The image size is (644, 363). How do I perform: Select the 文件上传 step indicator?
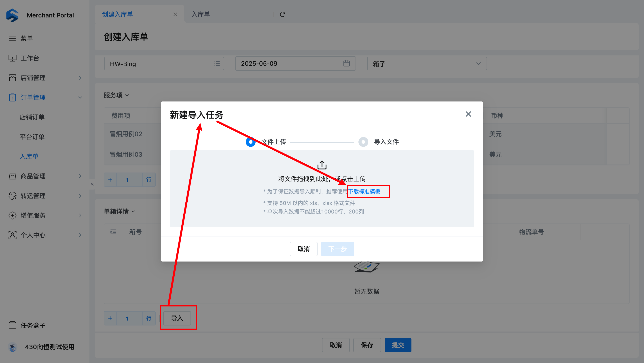point(251,142)
